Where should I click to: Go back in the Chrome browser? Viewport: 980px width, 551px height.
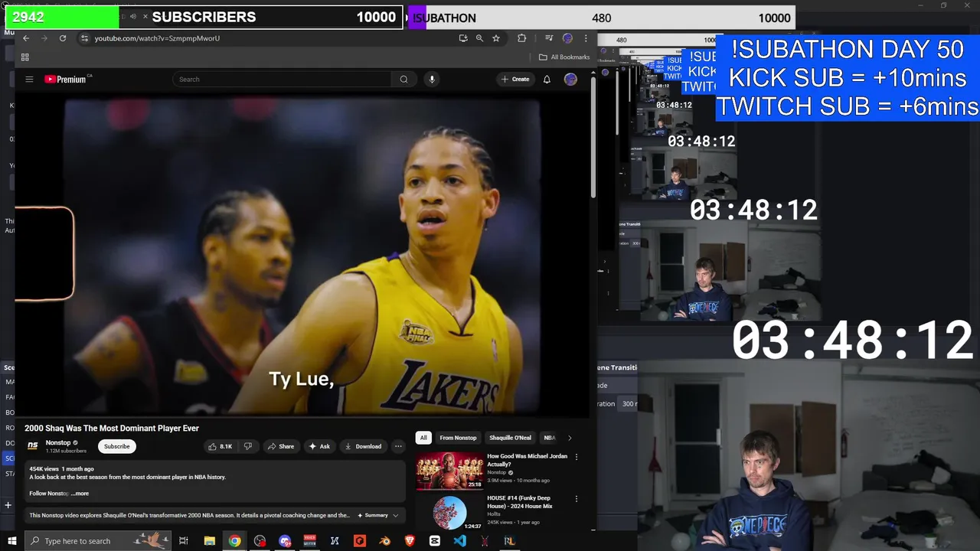pos(26,38)
